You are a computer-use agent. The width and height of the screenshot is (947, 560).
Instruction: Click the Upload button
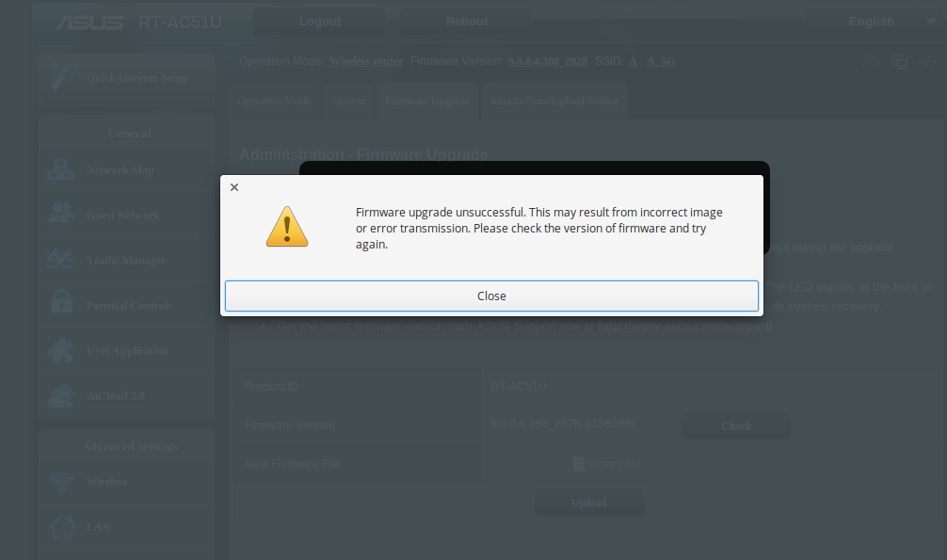pyautogui.click(x=589, y=503)
